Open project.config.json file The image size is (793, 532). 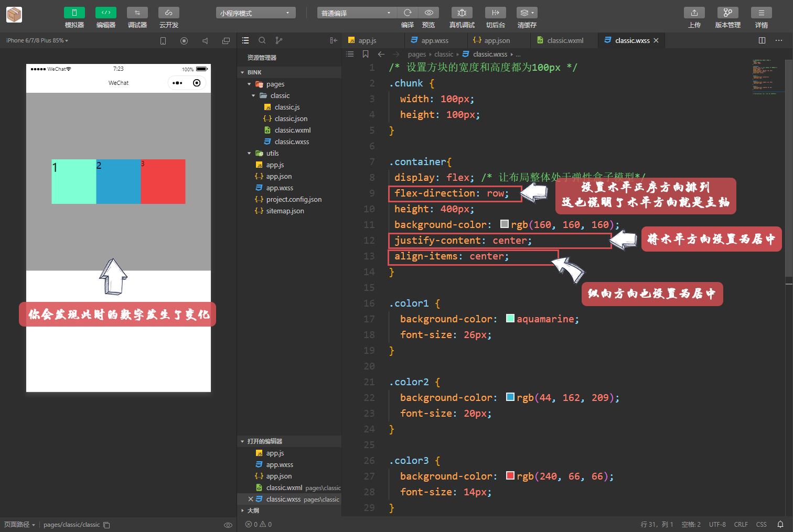point(294,199)
